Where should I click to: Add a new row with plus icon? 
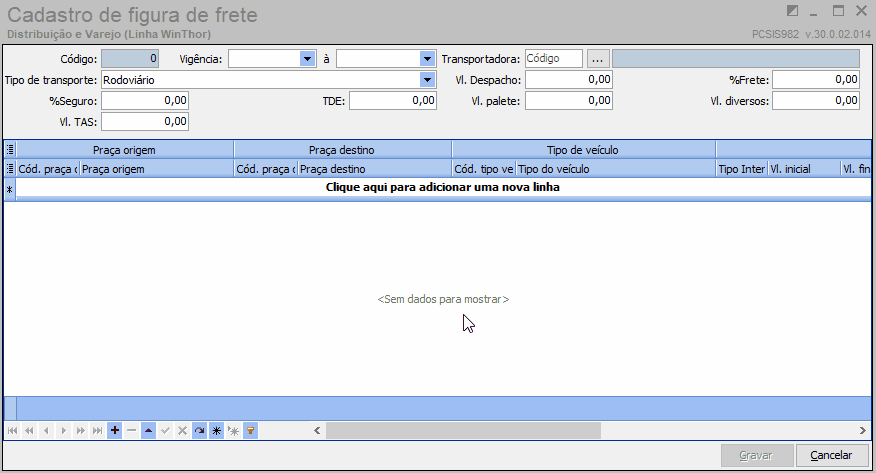[x=115, y=431]
